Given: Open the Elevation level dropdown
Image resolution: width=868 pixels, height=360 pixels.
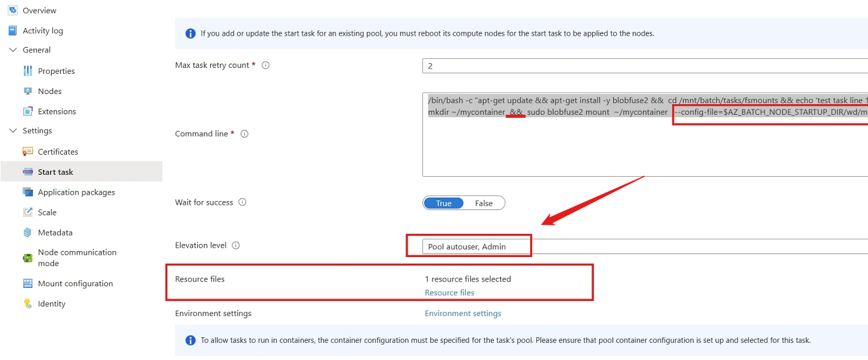Looking at the screenshot, I should pos(643,246).
